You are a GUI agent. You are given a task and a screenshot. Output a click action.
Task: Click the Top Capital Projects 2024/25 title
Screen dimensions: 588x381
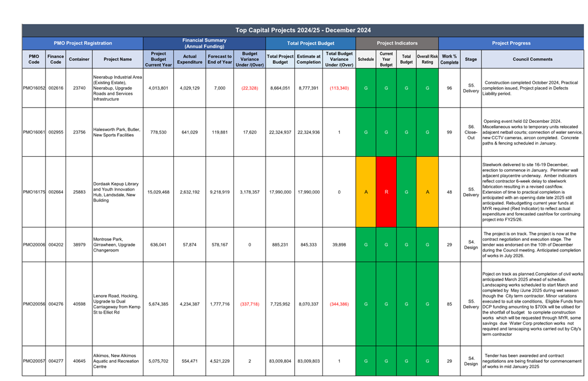pyautogui.click(x=303, y=30)
